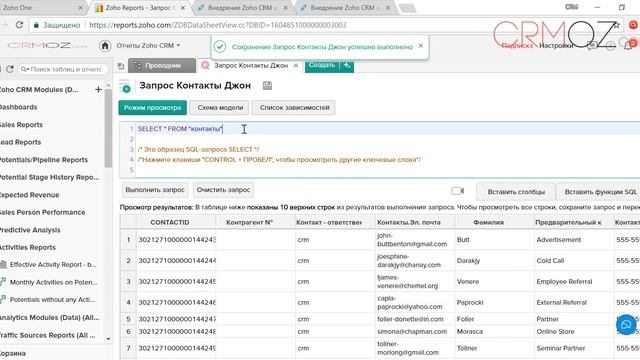The width and height of the screenshot is (640, 360).
Task: Click the refresh icon in the sidebar
Action: [10, 69]
